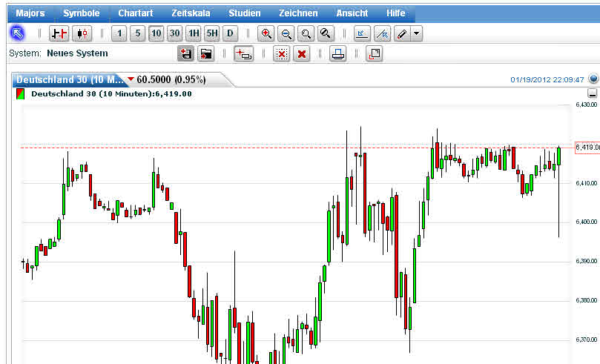Switch to bar chart type
Screen dimensions: 600x364
[x=59, y=33]
